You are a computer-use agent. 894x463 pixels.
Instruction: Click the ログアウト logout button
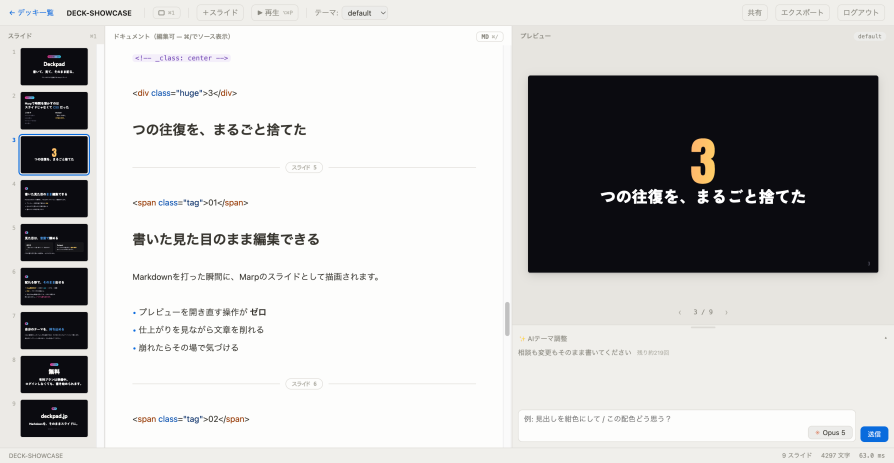tap(861, 13)
